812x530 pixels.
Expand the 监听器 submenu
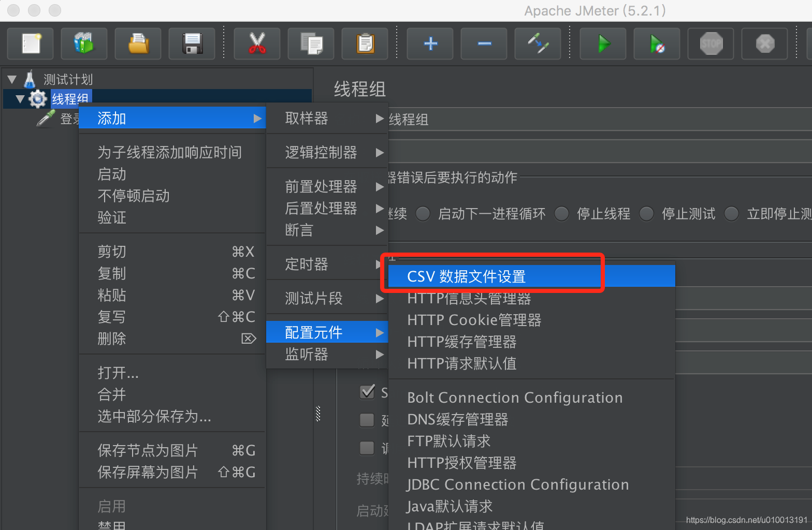[327, 354]
